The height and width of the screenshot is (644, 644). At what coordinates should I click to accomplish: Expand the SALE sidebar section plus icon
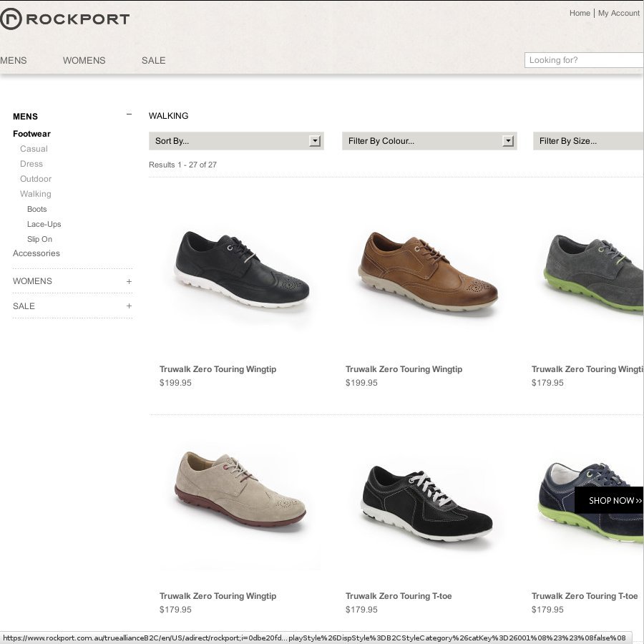129,306
